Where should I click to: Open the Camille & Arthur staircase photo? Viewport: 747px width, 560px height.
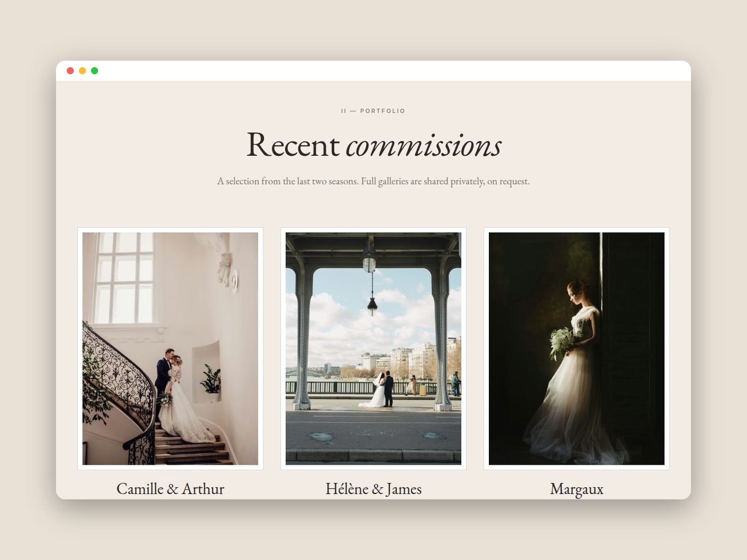170,349
